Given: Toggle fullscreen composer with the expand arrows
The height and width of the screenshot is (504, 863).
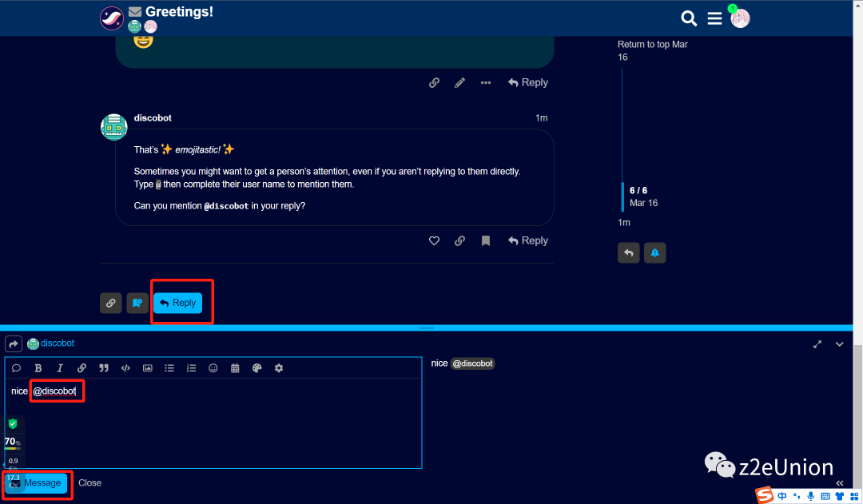Looking at the screenshot, I should click(817, 343).
